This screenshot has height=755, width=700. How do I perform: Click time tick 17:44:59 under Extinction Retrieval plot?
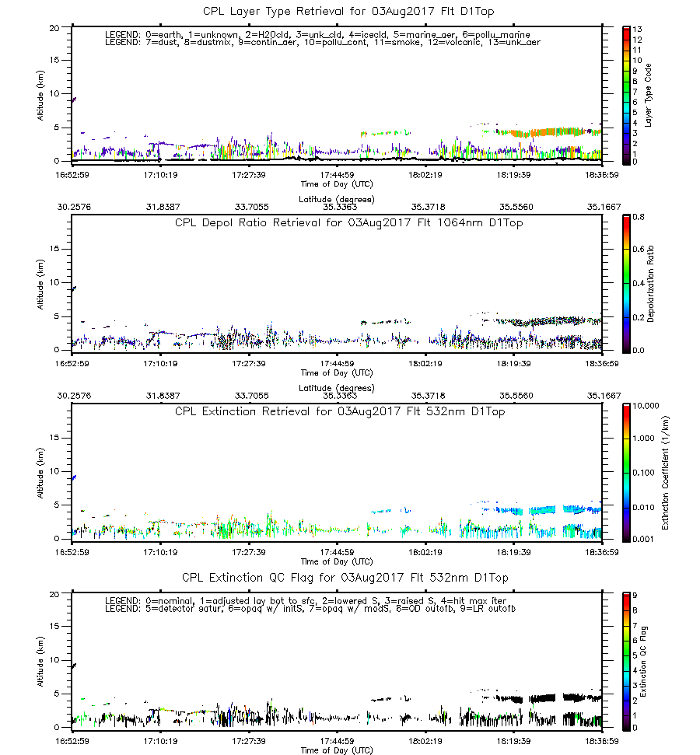point(337,552)
